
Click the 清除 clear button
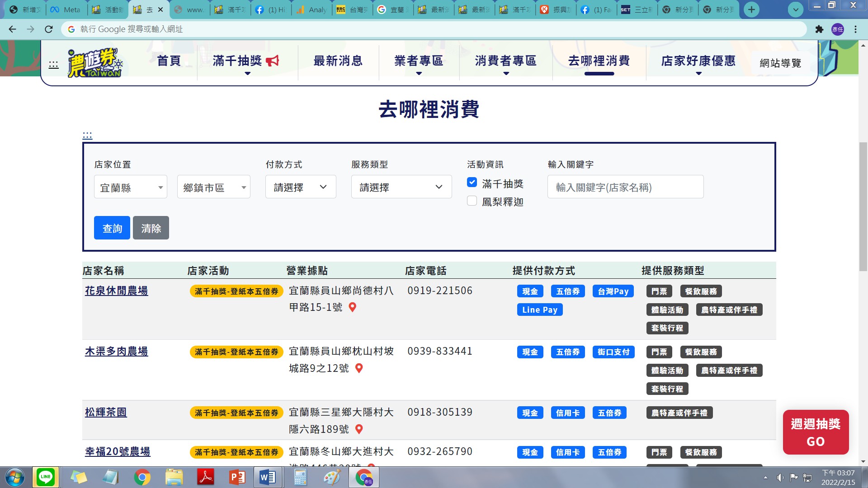pos(151,228)
